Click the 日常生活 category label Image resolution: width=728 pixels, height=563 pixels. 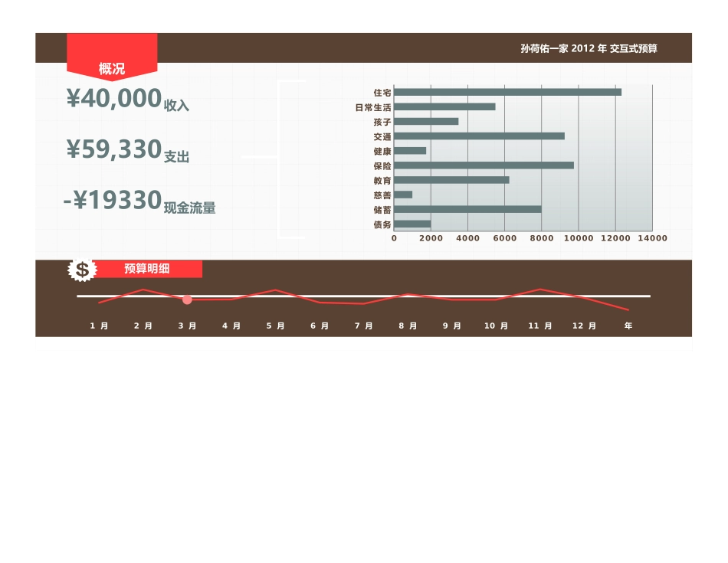[373, 108]
